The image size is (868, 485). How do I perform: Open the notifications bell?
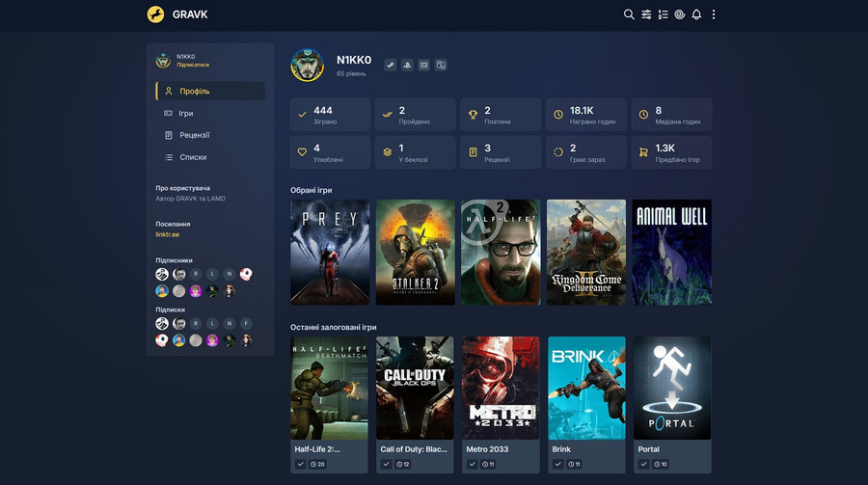click(696, 14)
